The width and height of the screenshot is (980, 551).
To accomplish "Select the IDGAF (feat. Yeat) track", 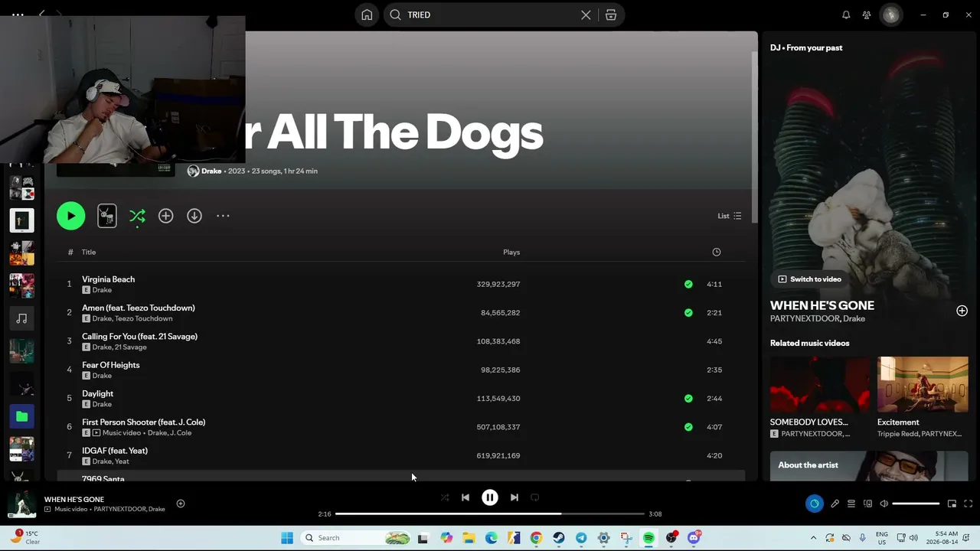I will [401, 455].
